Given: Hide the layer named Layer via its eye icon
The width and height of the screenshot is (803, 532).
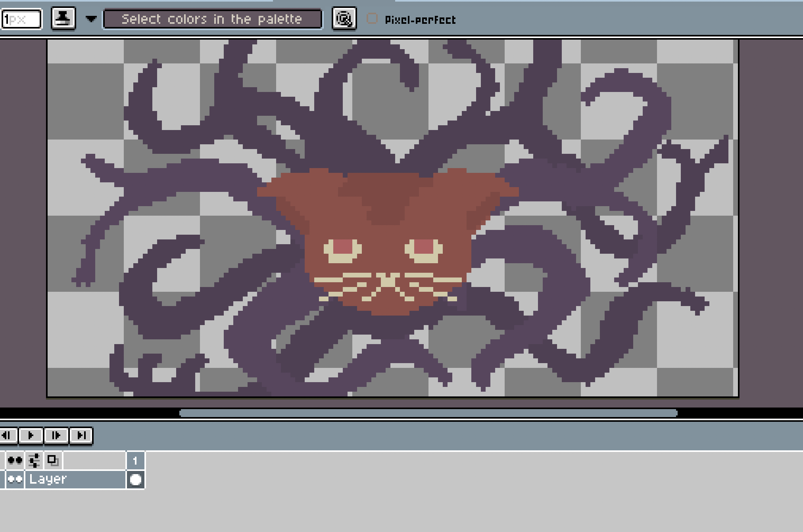Looking at the screenshot, I should pyautogui.click(x=15, y=479).
